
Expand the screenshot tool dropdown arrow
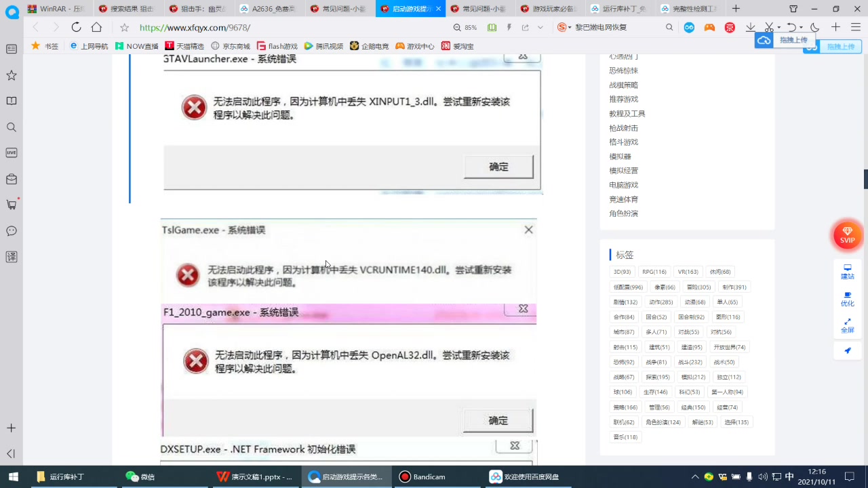click(778, 28)
